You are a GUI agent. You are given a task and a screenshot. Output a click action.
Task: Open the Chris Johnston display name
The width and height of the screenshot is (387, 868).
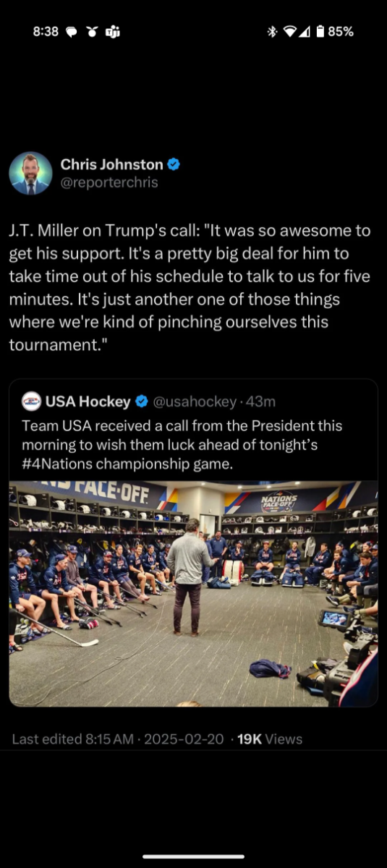point(111,164)
